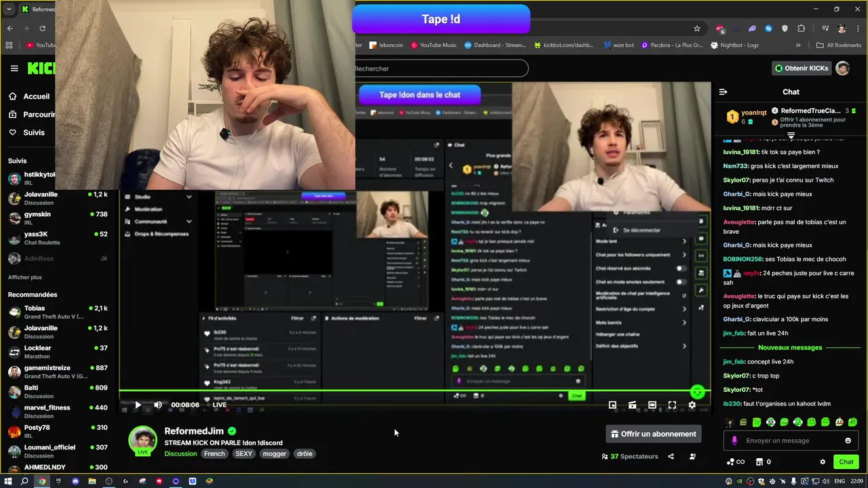Open Chrome extensions puzzle icon
868x488 pixels.
click(x=801, y=28)
